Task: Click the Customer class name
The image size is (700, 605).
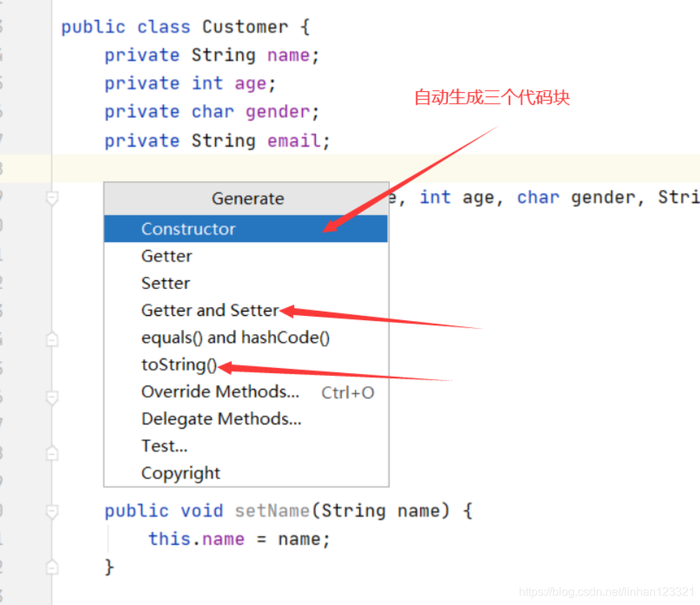Action: click(x=245, y=27)
